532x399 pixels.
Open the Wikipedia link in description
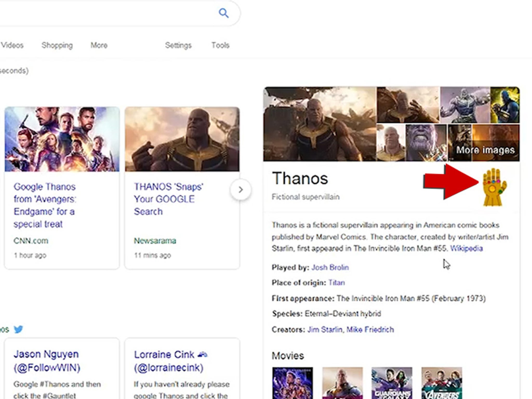pyautogui.click(x=466, y=248)
